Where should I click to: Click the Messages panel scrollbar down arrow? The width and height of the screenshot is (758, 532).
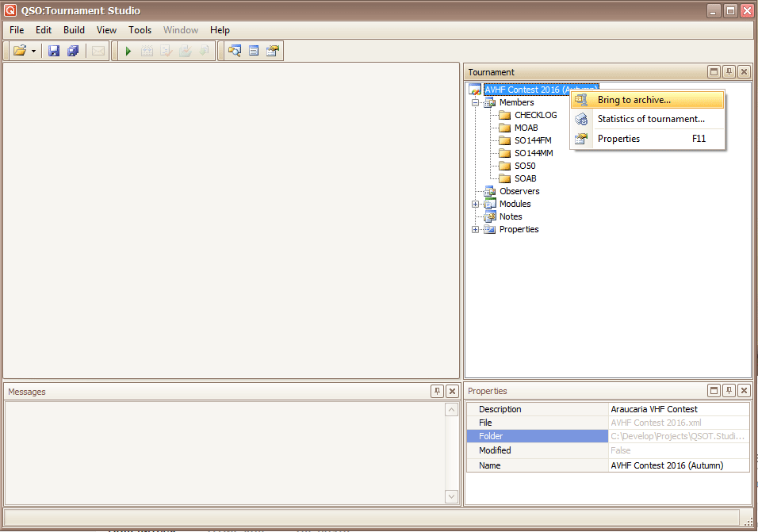pos(451,496)
